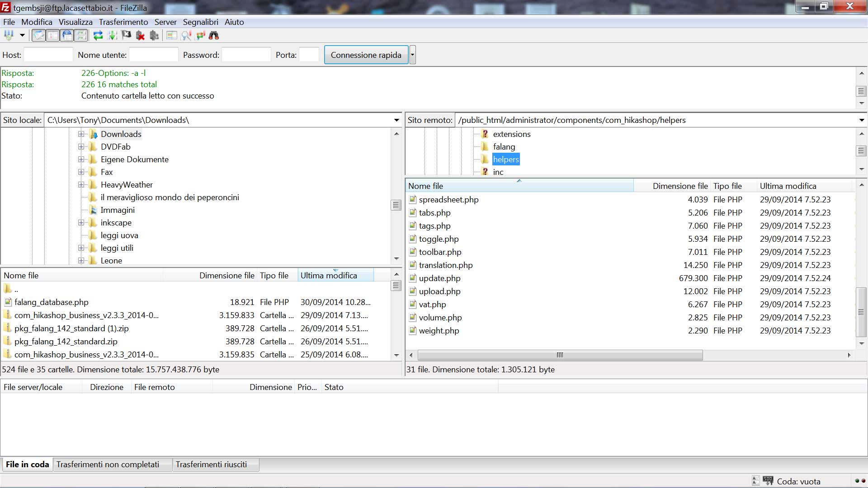
Task: Expand the Downloads folder in local tree
Action: click(x=81, y=134)
